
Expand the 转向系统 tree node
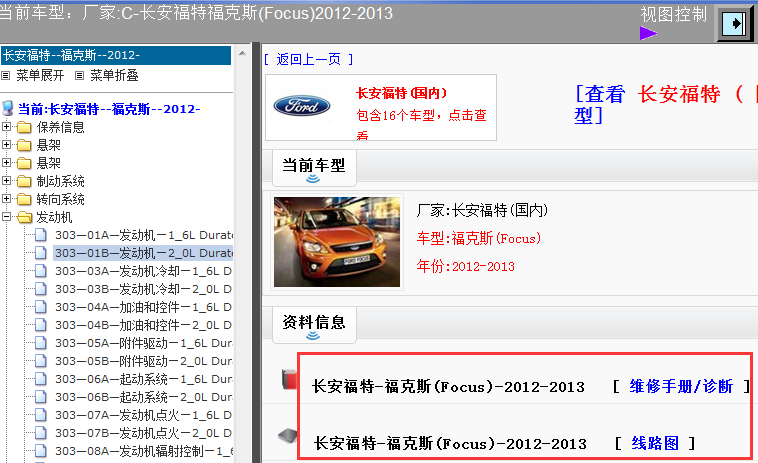pyautogui.click(x=6, y=199)
